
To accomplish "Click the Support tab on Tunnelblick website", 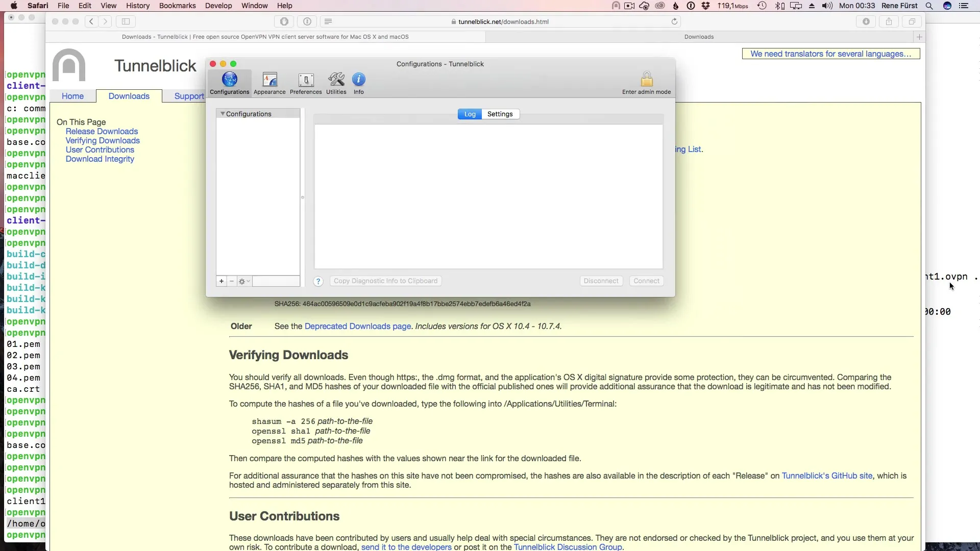I will point(189,96).
